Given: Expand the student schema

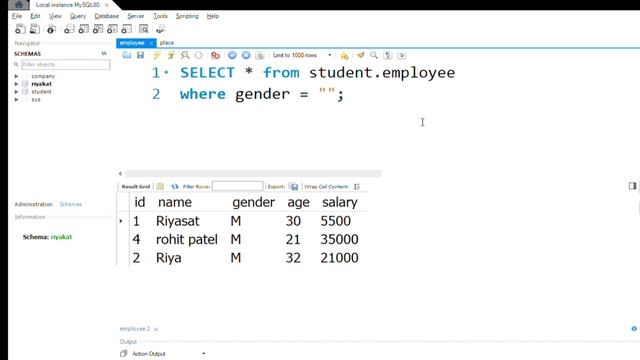Looking at the screenshot, I should coord(16,92).
